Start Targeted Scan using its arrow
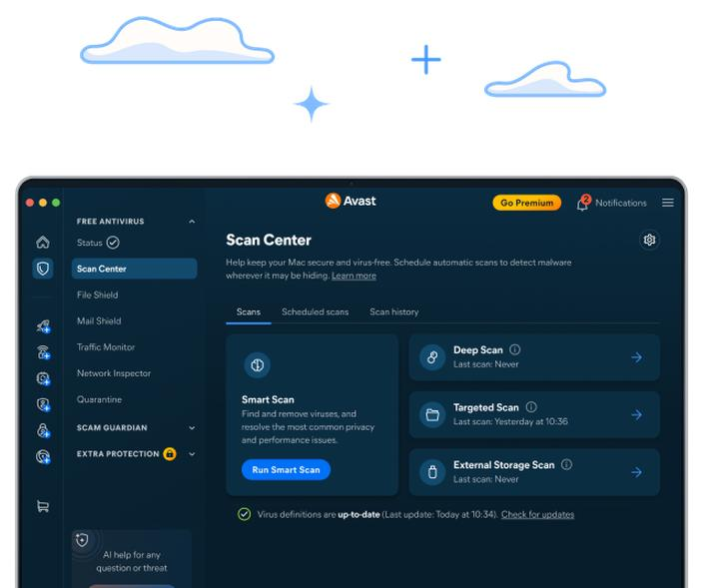The height and width of the screenshot is (588, 703). [637, 414]
